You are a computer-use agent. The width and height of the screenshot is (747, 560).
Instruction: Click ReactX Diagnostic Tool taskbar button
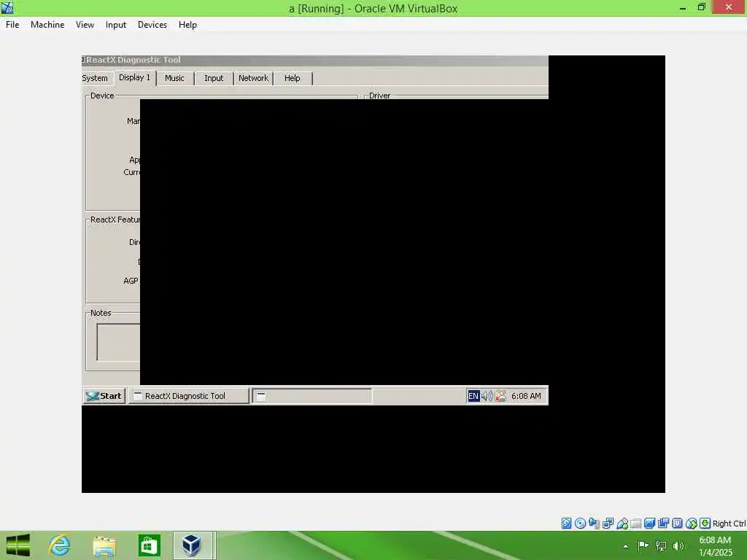(189, 396)
